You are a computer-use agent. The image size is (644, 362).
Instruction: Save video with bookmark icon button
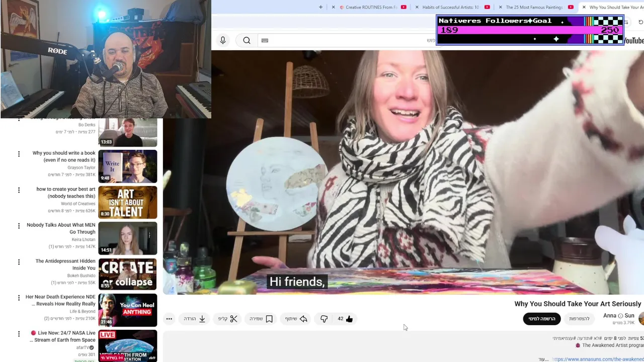click(261, 319)
